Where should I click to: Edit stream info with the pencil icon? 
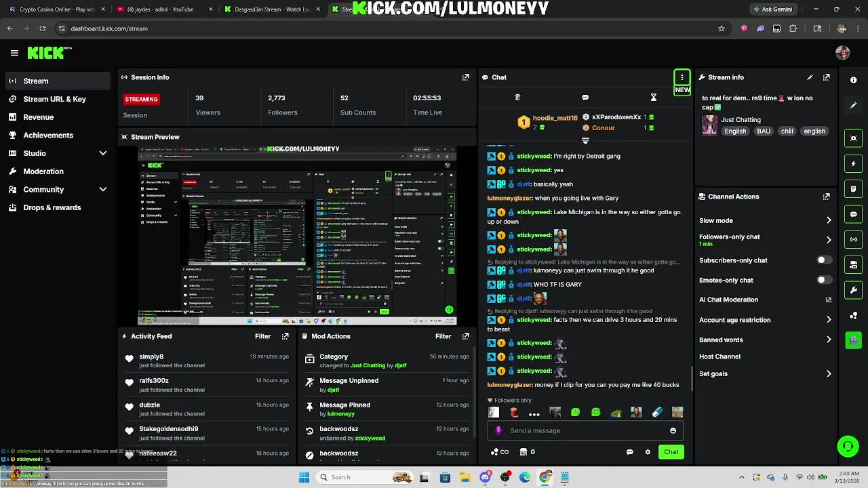(x=810, y=77)
